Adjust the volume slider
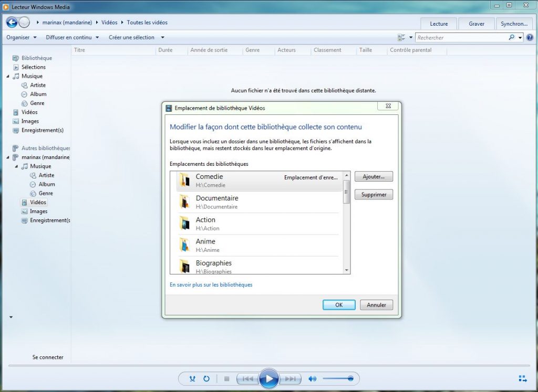Screen dimensions: 538x392 [x=338, y=379]
